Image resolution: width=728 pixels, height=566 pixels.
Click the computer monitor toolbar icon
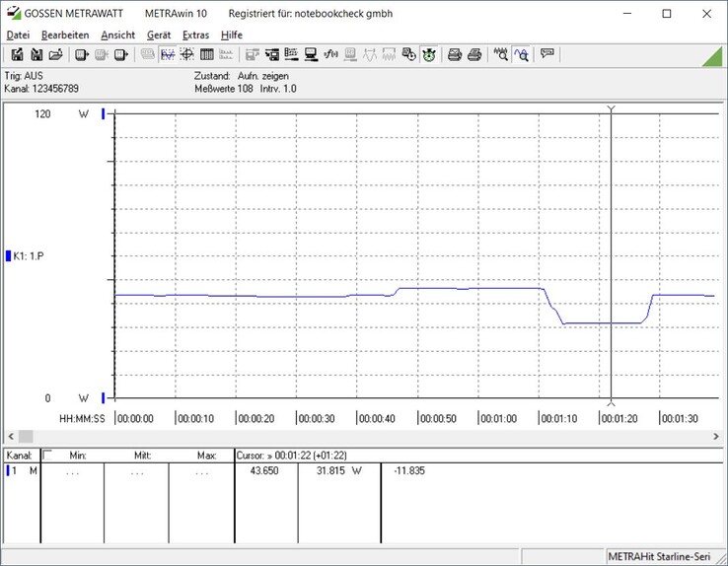click(311, 55)
